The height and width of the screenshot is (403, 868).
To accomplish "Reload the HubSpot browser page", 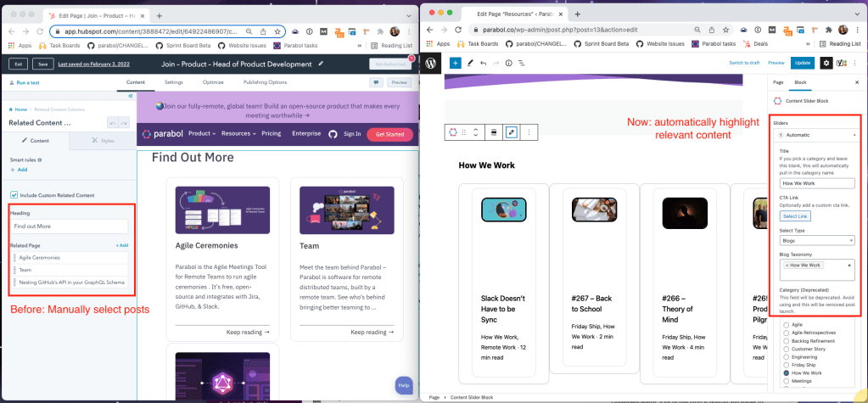I will [x=40, y=31].
